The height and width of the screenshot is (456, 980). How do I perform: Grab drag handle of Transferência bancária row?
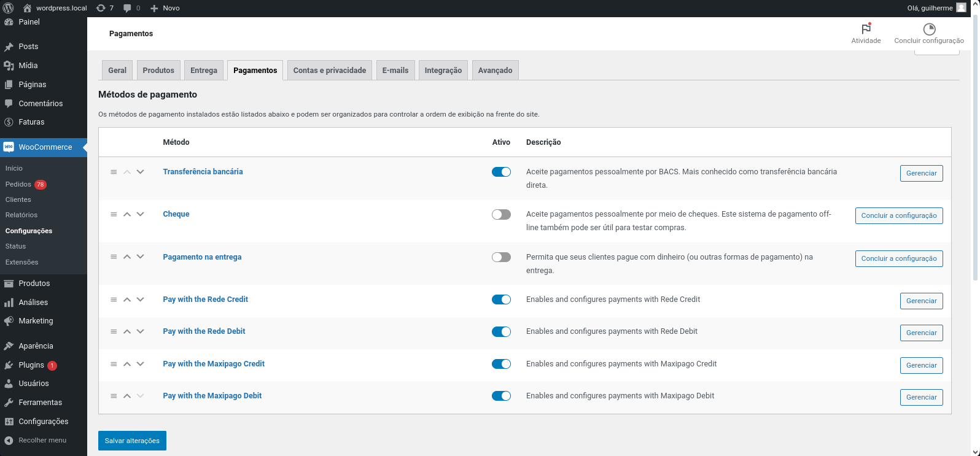(114, 172)
